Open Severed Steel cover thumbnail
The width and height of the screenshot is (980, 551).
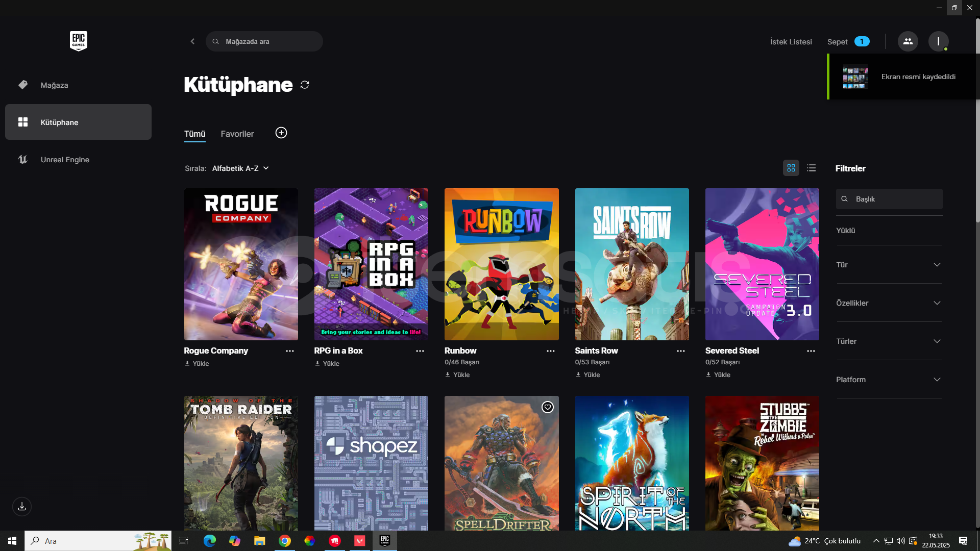[x=762, y=264]
